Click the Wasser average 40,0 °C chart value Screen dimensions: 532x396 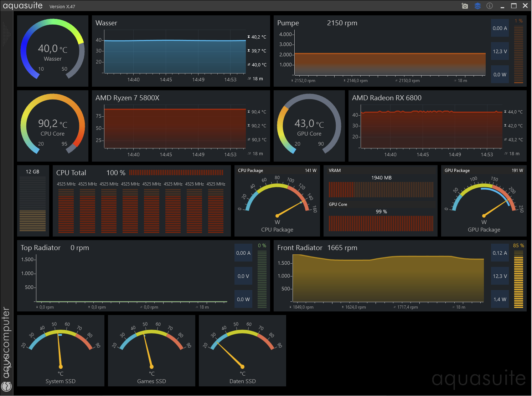click(259, 65)
